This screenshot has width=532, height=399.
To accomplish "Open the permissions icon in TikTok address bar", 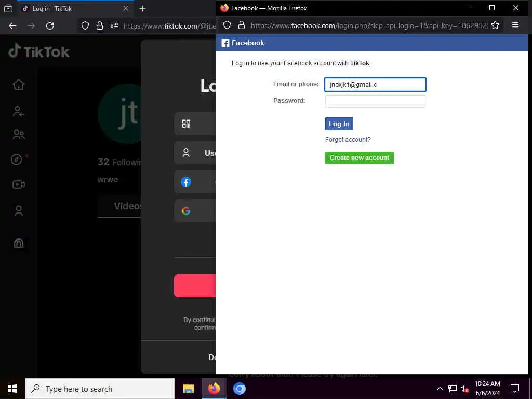I will click(x=114, y=26).
